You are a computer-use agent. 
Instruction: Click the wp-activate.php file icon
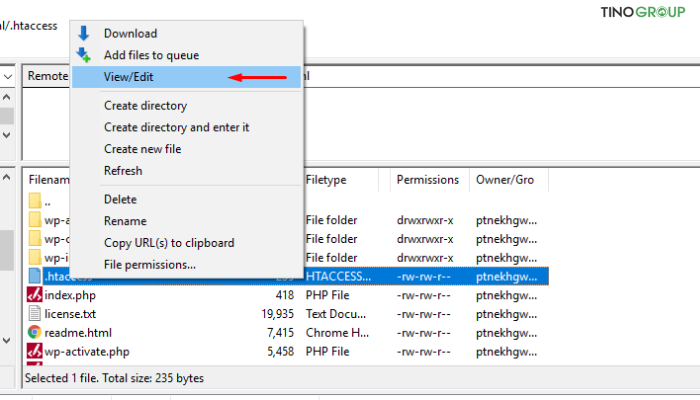(x=34, y=351)
